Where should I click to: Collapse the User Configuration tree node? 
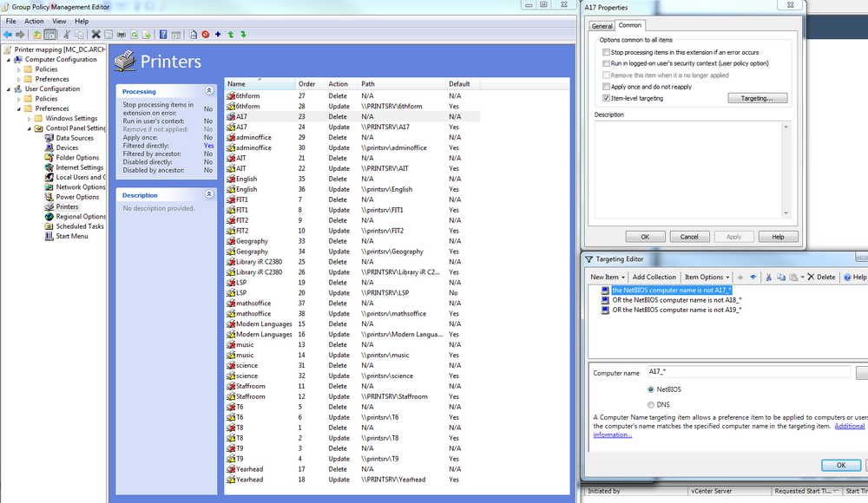coord(9,89)
